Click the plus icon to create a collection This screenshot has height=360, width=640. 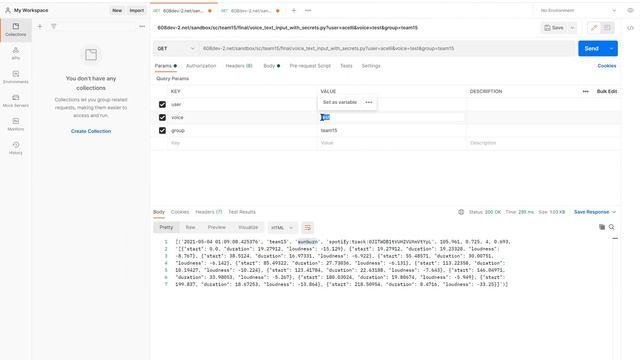(40, 27)
